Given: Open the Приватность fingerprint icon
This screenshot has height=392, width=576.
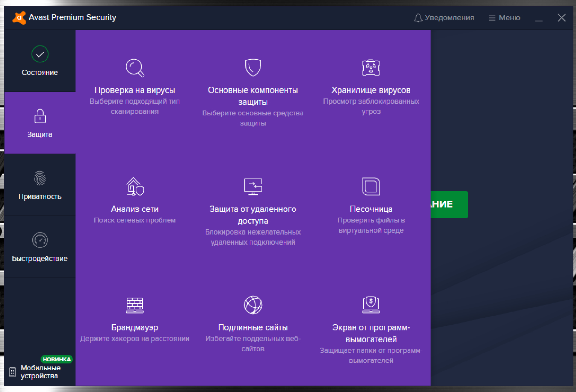Looking at the screenshot, I should coord(40,178).
